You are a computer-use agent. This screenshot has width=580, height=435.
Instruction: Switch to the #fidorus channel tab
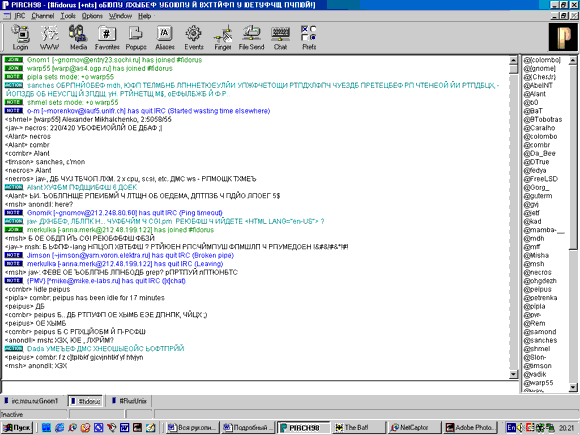click(85, 401)
